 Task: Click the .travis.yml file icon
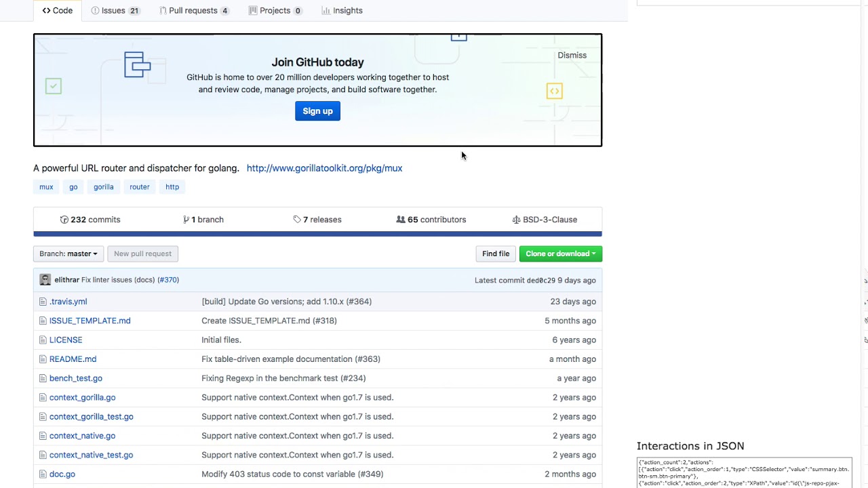(x=43, y=302)
